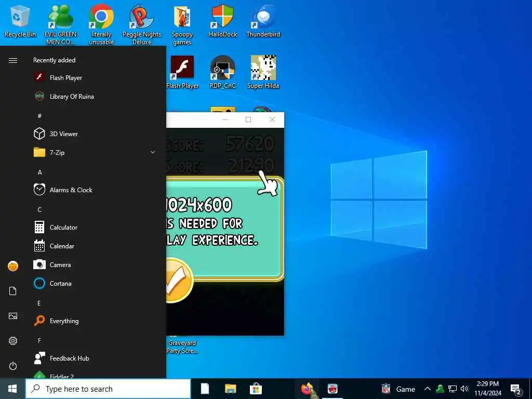Select Graveyard Party Scre... desktop icon
The width and height of the screenshot is (532, 399).
pos(182,346)
